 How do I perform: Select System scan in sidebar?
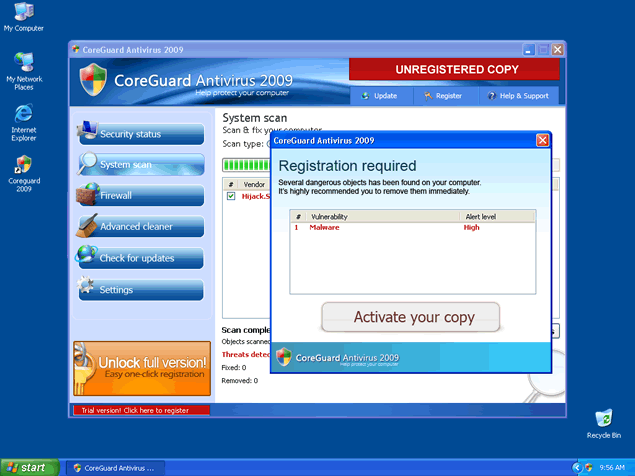[x=140, y=164]
